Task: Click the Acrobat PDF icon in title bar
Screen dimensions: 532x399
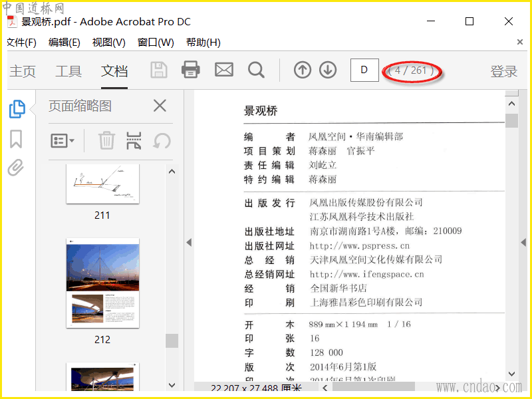Action: tap(12, 21)
